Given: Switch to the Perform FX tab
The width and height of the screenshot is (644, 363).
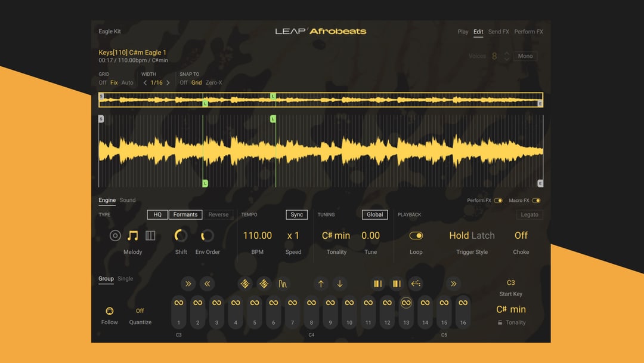Looking at the screenshot, I should tap(528, 32).
